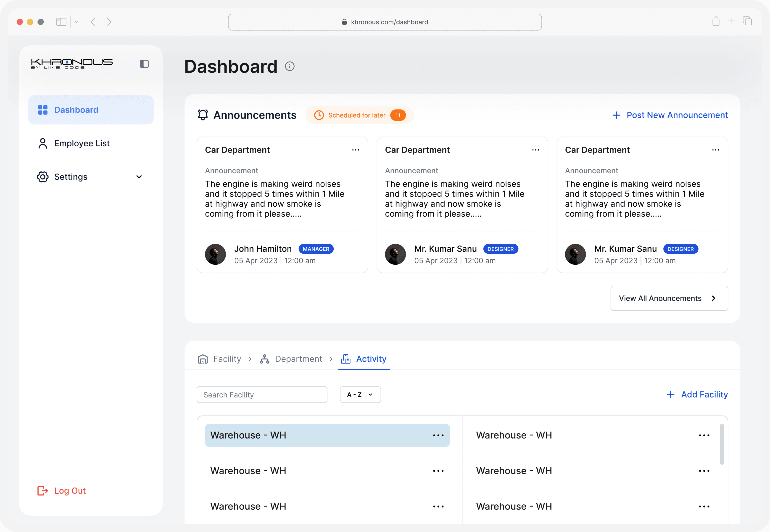
Task: Click the Log Out icon
Action: pyautogui.click(x=42, y=491)
